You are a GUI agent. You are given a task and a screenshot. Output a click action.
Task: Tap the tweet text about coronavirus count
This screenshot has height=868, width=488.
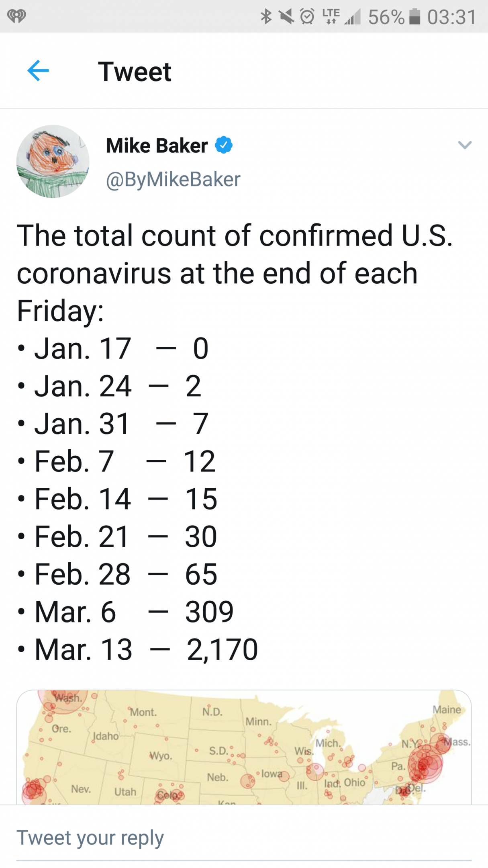[x=235, y=273]
